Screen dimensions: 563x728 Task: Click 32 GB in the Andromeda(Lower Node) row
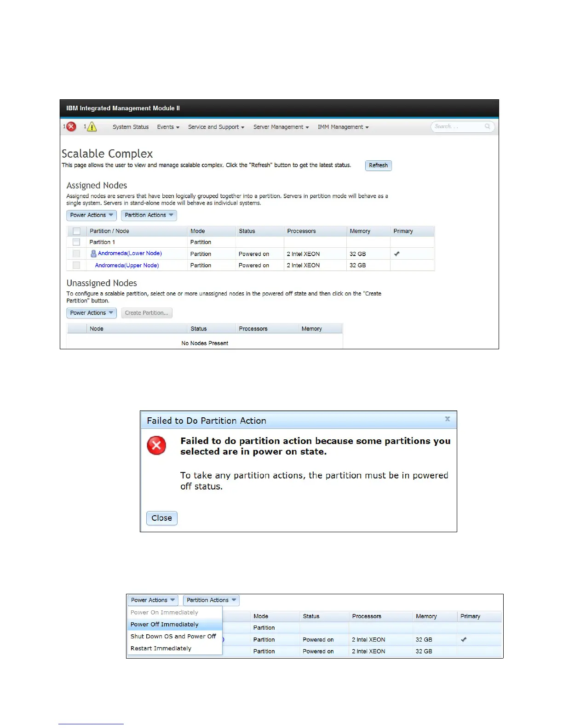[358, 254]
